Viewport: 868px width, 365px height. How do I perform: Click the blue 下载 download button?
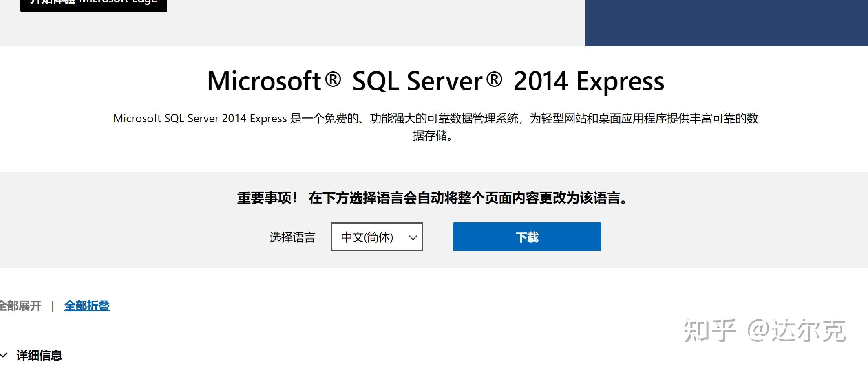[x=527, y=237]
